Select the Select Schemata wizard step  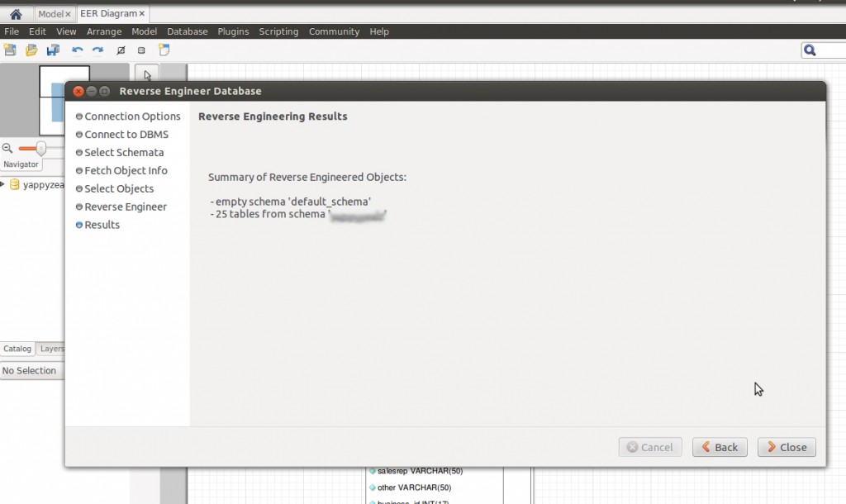pos(123,152)
